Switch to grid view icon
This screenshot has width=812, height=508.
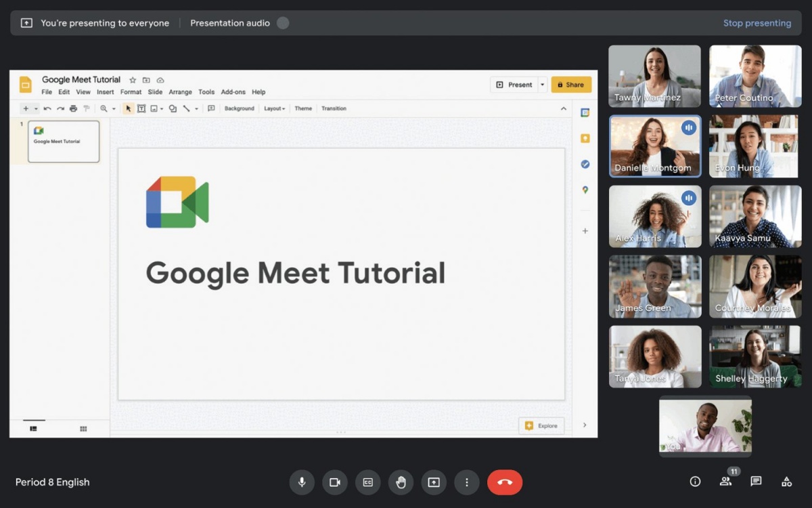pos(83,428)
